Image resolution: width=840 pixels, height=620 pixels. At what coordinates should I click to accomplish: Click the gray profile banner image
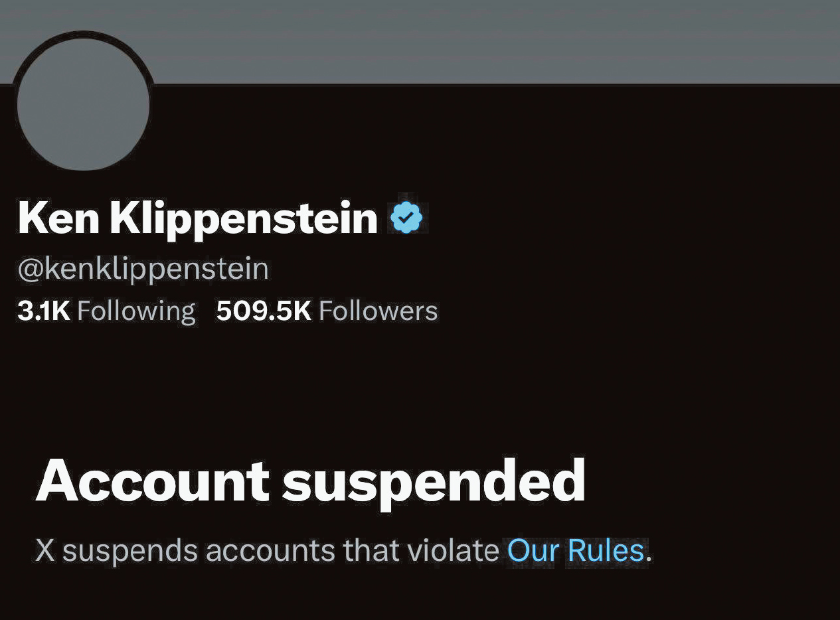465,40
